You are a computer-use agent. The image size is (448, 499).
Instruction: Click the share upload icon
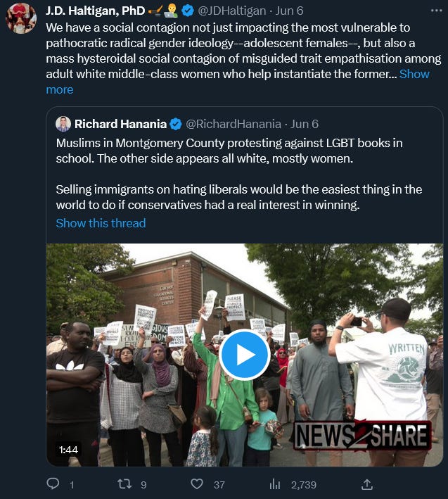pos(367,484)
